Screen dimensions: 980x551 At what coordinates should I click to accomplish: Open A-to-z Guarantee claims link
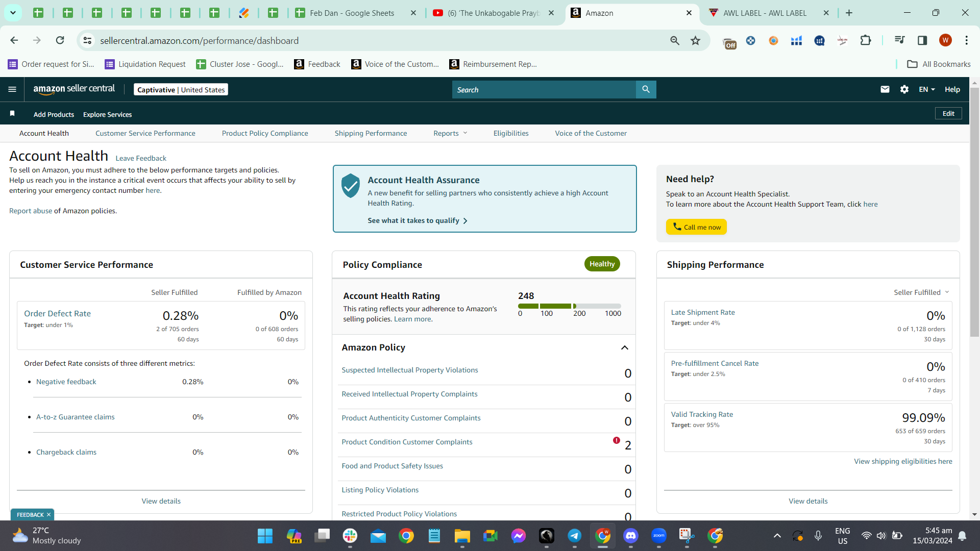point(76,417)
